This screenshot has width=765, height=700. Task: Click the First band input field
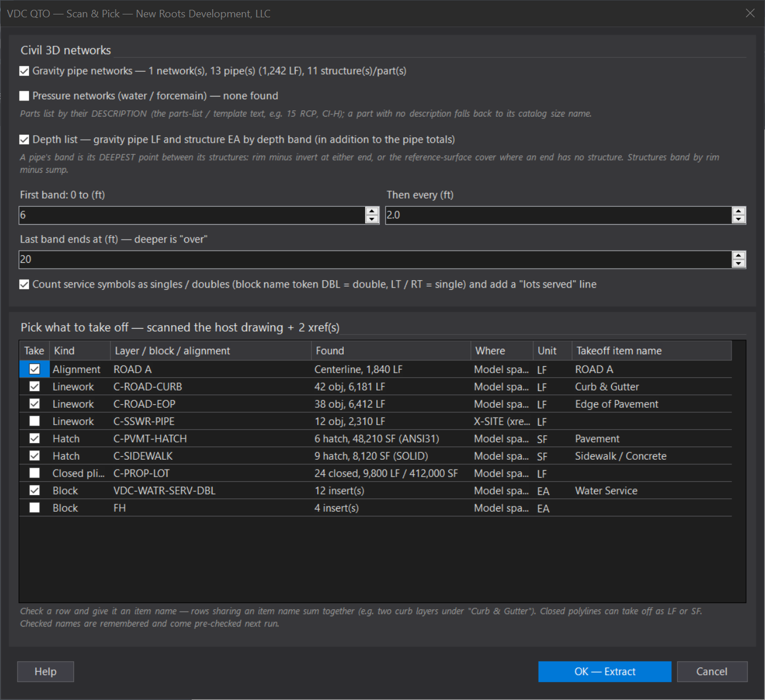192,215
